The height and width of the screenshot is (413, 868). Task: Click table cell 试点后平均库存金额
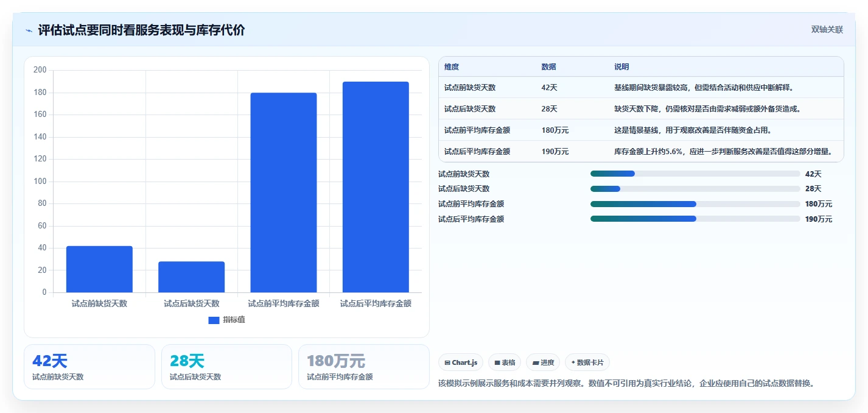[477, 152]
